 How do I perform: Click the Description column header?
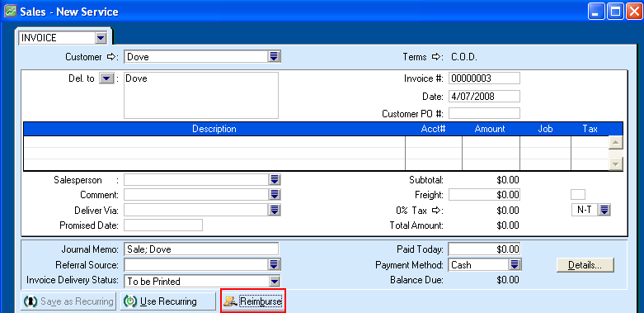click(x=214, y=129)
